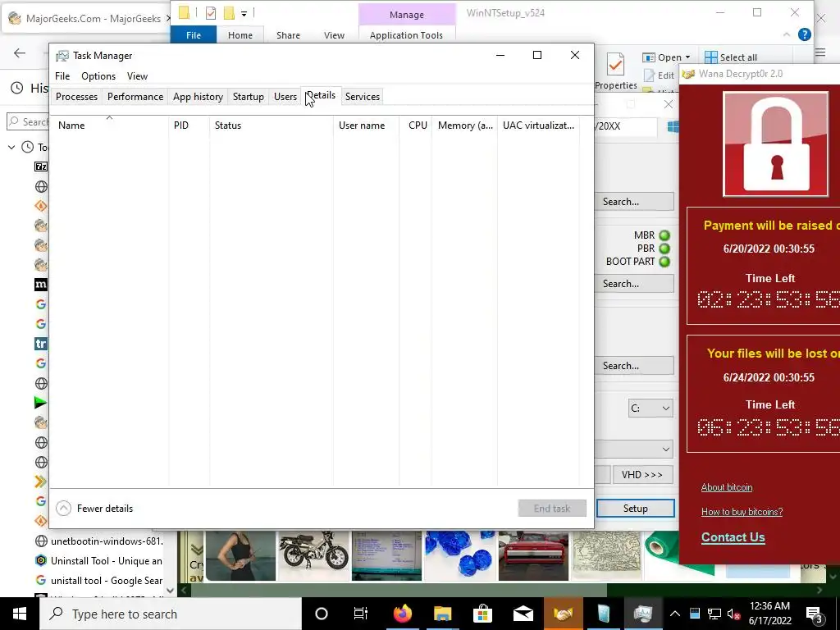Screen dimensions: 840x630
Task: Open Task Manager's File menu
Action: (x=62, y=76)
